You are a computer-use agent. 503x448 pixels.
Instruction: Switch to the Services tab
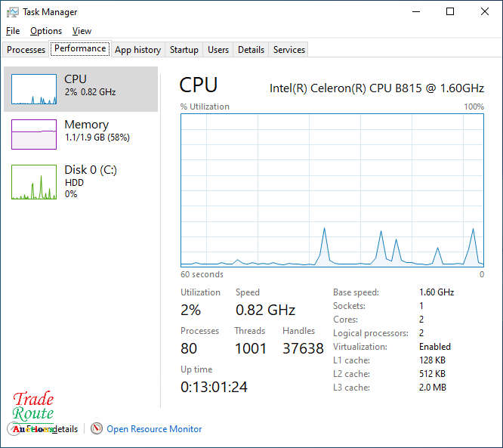coord(289,50)
